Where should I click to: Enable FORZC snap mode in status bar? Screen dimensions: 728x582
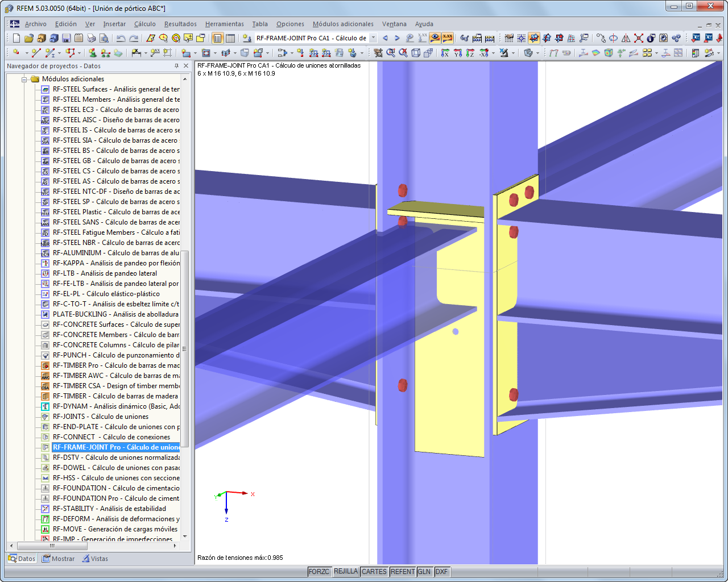click(319, 572)
